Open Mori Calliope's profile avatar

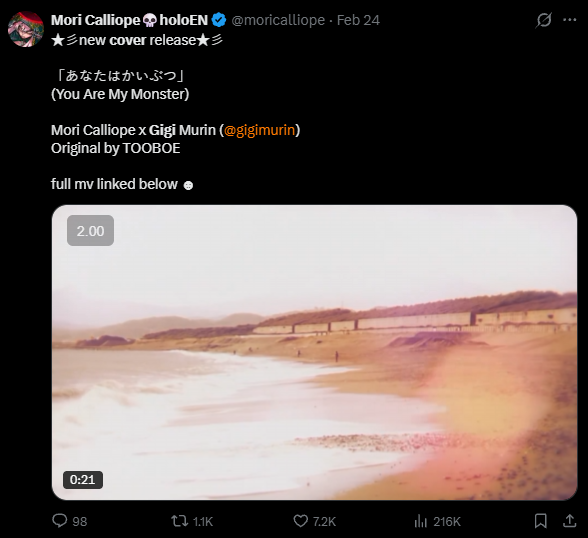coord(26,29)
